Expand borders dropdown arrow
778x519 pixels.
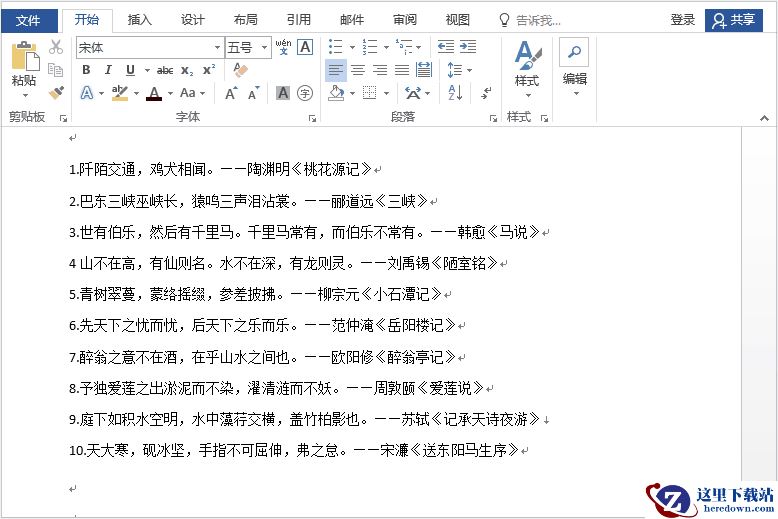tap(386, 93)
